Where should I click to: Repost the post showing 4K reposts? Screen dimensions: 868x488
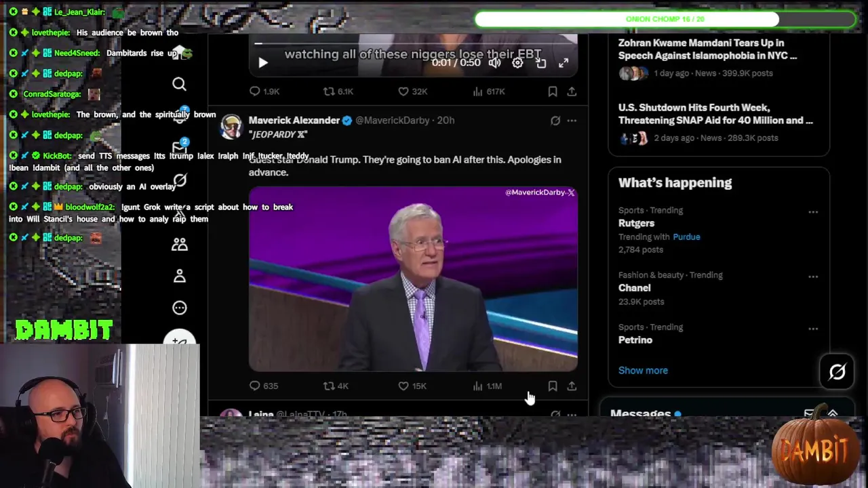coord(336,386)
